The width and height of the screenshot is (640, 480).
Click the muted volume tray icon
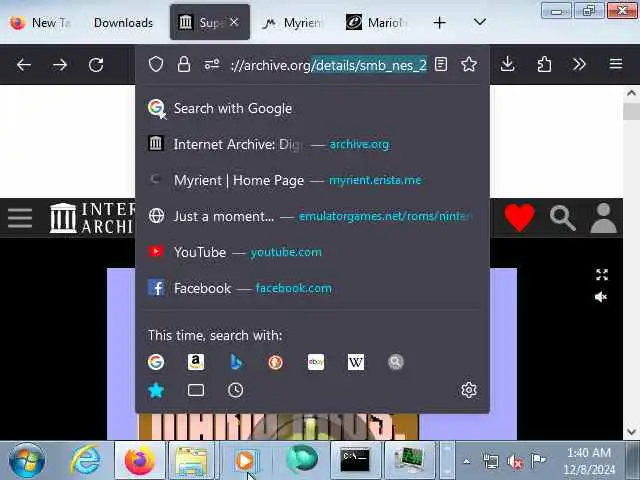[x=515, y=462]
